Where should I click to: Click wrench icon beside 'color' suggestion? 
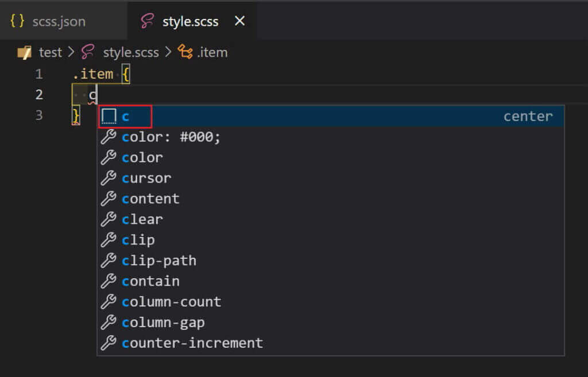tap(109, 157)
